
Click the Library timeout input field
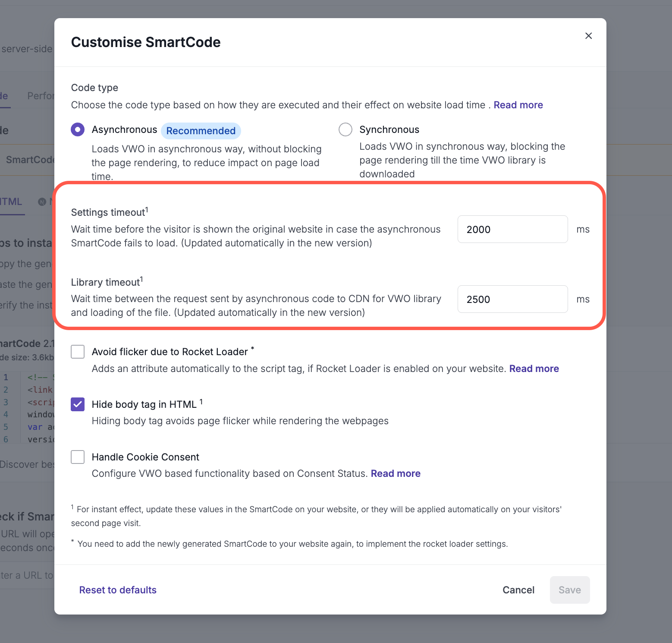click(512, 299)
